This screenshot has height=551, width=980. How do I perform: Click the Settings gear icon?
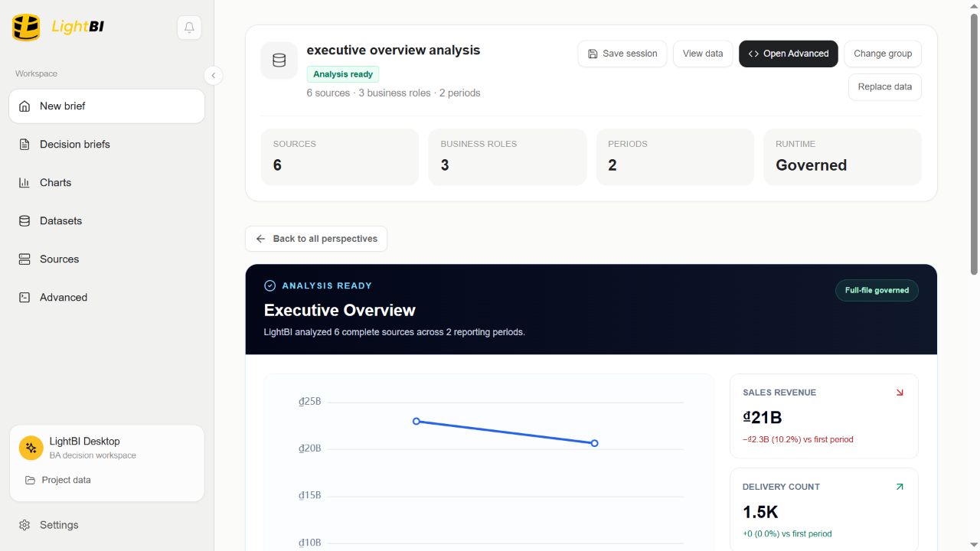tap(24, 525)
